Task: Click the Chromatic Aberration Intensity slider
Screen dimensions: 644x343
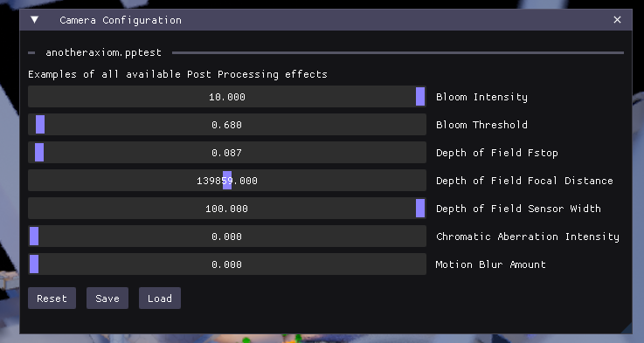Action: coord(227,237)
